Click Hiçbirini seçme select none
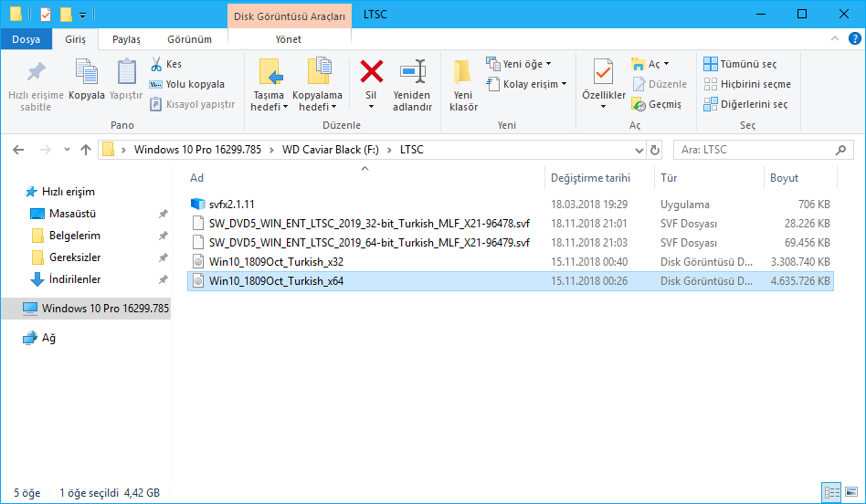This screenshot has height=504, width=866. [747, 85]
